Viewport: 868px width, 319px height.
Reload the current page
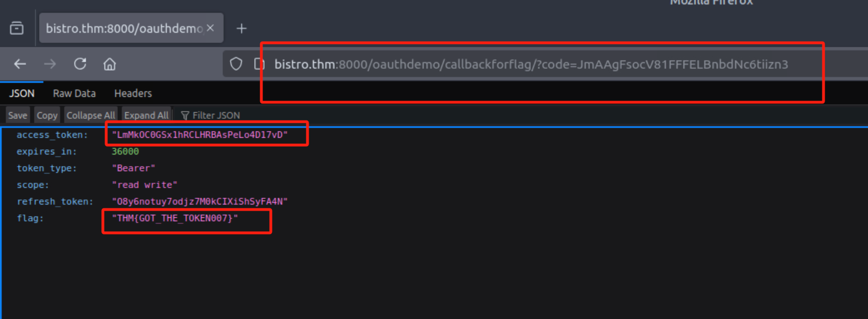click(x=80, y=64)
